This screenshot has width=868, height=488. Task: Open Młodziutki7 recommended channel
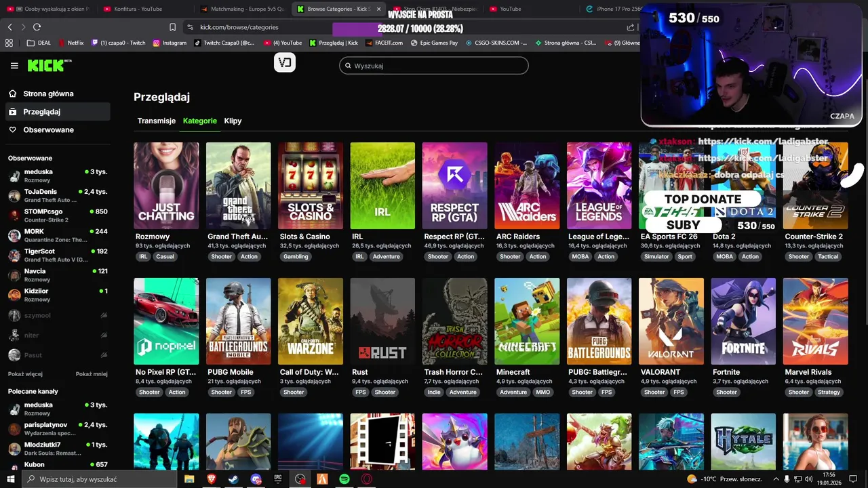tap(58, 448)
